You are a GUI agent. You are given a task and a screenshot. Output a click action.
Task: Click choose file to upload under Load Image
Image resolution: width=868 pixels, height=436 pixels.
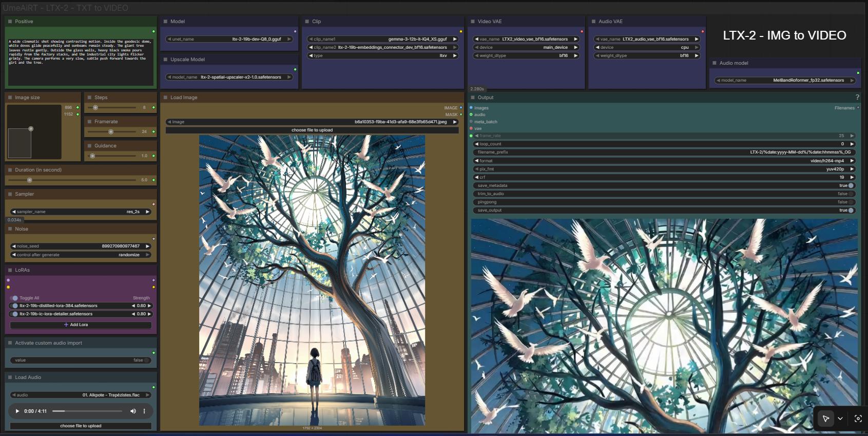(312, 130)
